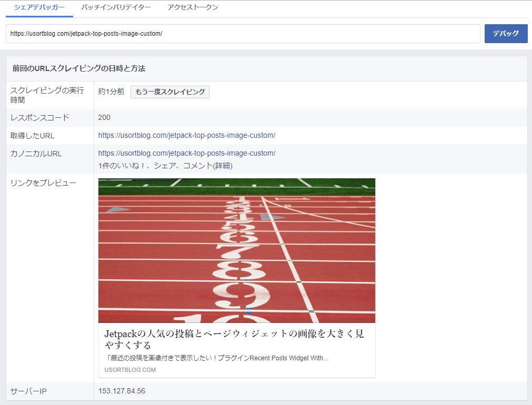Click the URL input field
Viewport: 532px width, 405px height.
coord(243,34)
